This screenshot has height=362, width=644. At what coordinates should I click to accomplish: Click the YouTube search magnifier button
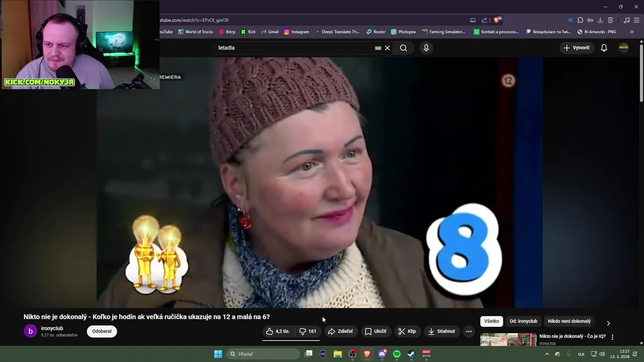tap(404, 48)
